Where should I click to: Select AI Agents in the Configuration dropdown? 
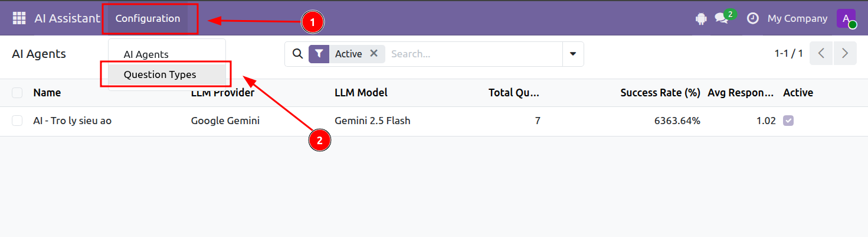point(146,54)
